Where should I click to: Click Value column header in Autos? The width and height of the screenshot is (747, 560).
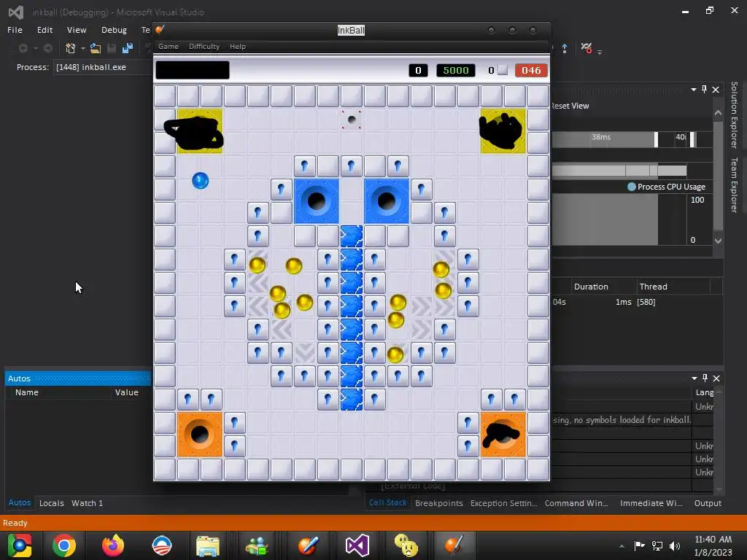(126, 392)
